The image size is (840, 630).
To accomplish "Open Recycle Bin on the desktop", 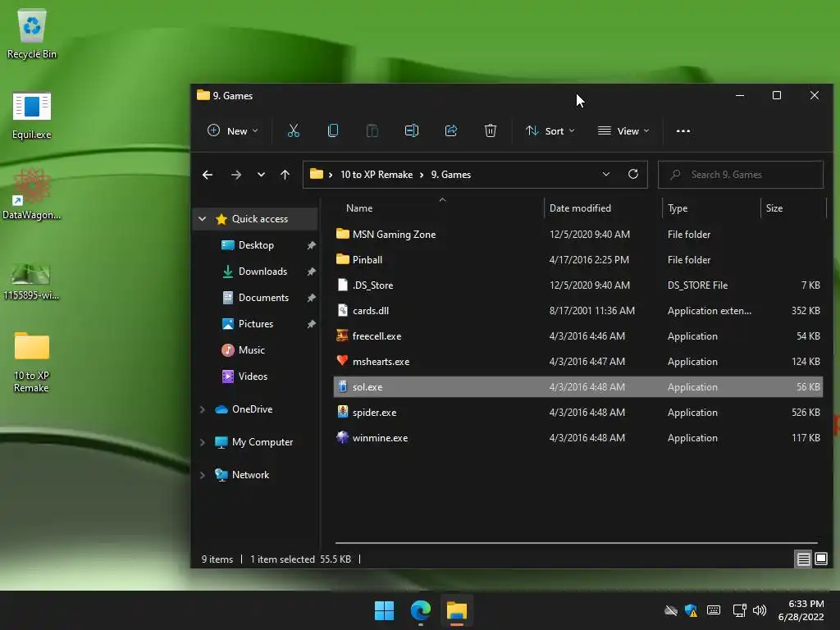I will pos(32,34).
